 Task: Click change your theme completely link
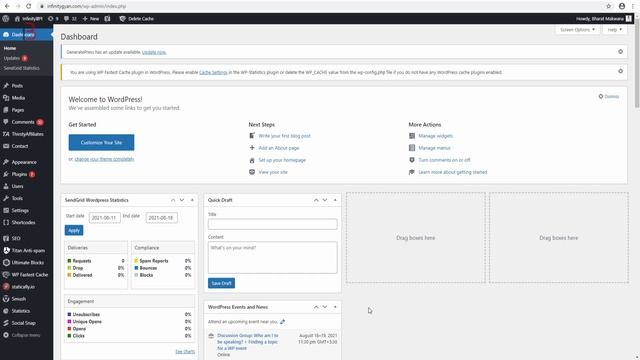(104, 159)
